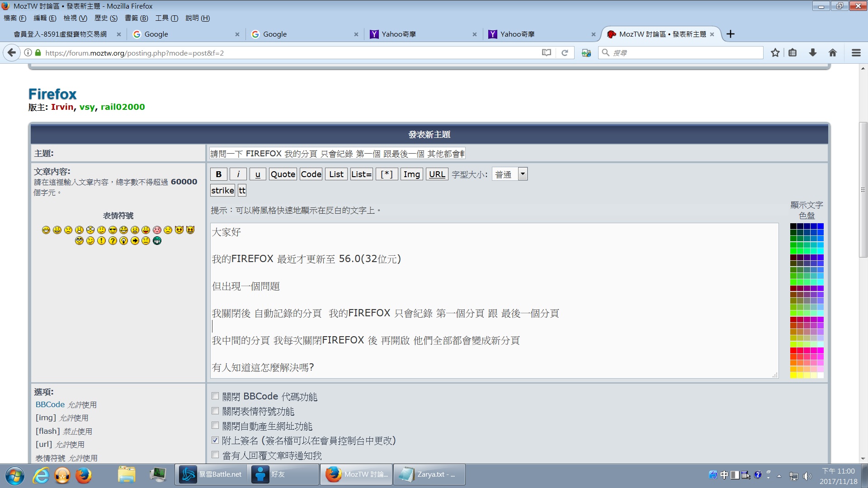Open the Downloads arrow icon
The width and height of the screenshot is (868, 488).
coord(812,53)
